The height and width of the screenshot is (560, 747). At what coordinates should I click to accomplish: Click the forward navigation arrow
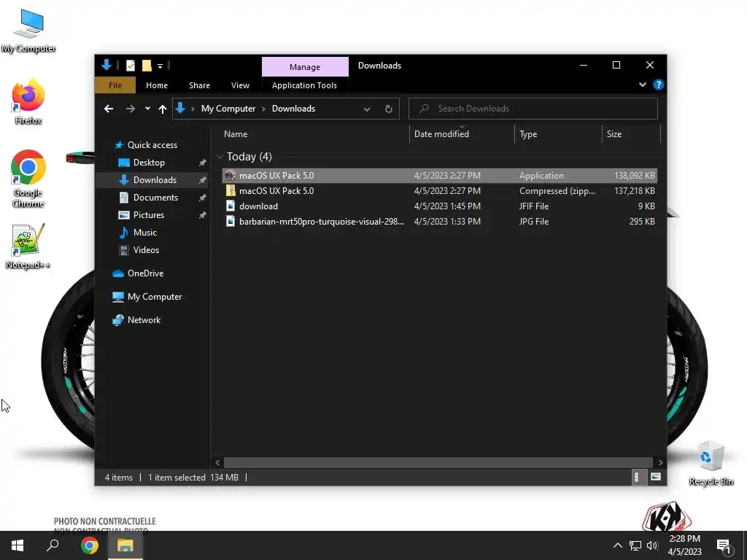click(131, 109)
